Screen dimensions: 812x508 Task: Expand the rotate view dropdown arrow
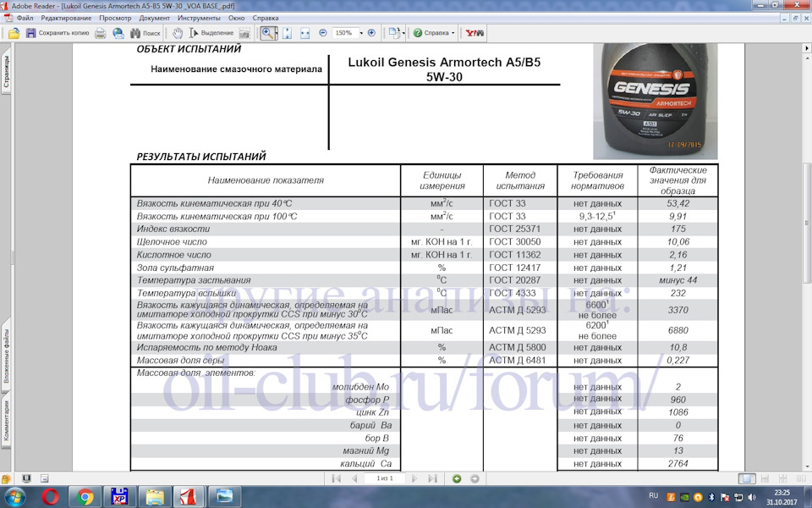[403, 33]
